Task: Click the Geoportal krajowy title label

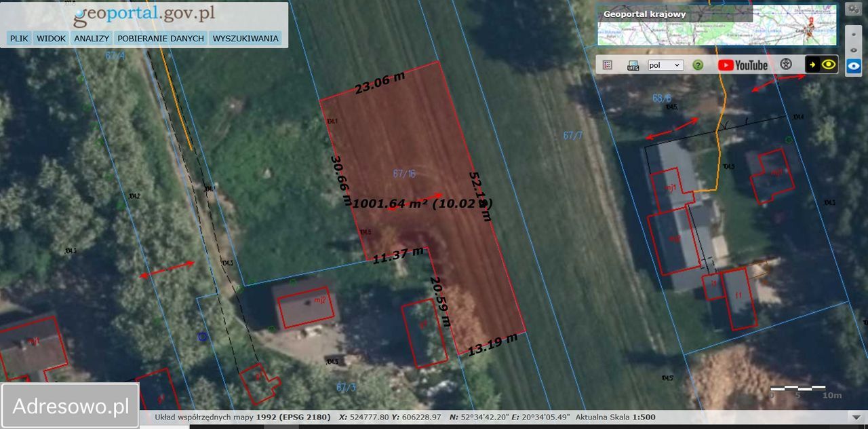Action: click(644, 14)
